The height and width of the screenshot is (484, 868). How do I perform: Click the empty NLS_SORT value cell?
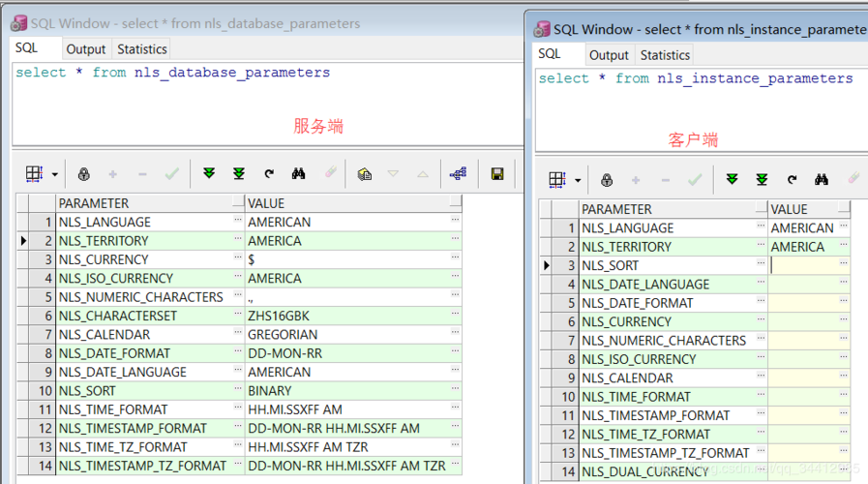coord(801,265)
